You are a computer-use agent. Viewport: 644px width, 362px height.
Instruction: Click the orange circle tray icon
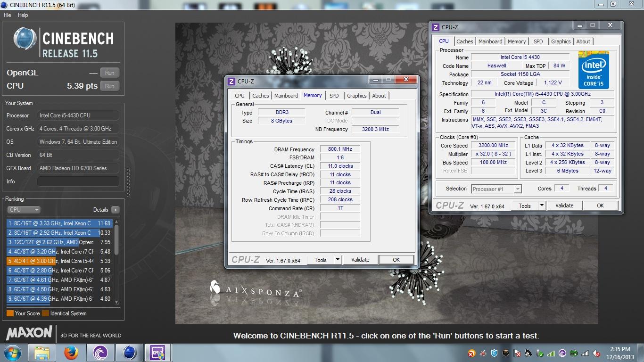pos(471,353)
